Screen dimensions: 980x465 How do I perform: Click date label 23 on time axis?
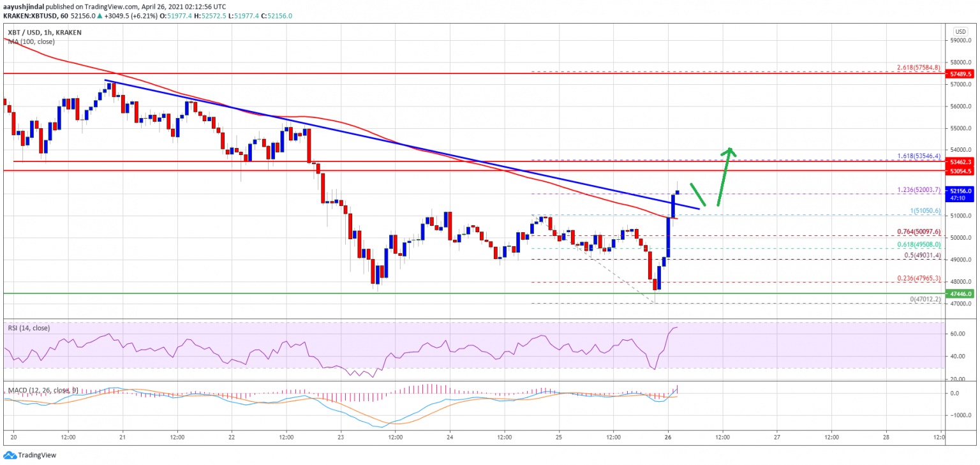click(341, 438)
